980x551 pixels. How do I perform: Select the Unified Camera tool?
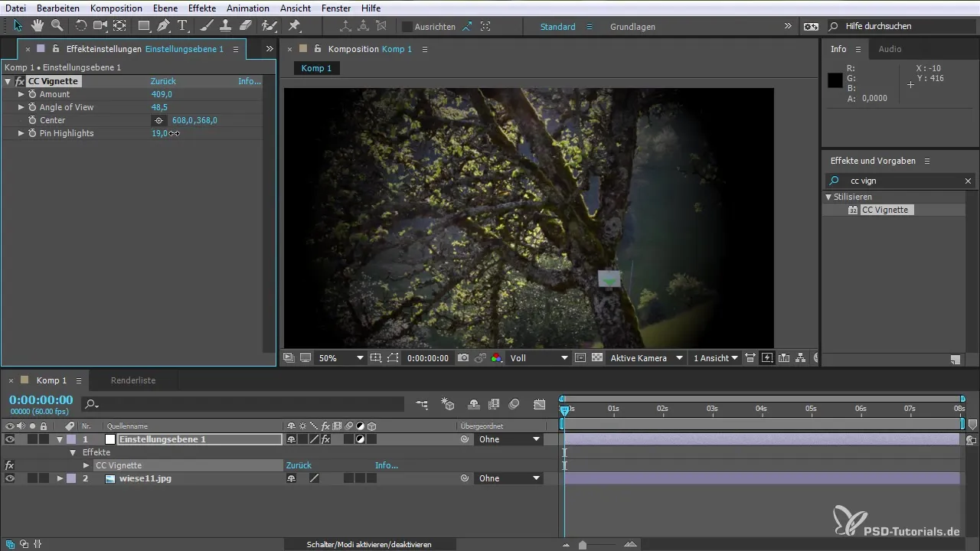pyautogui.click(x=100, y=26)
